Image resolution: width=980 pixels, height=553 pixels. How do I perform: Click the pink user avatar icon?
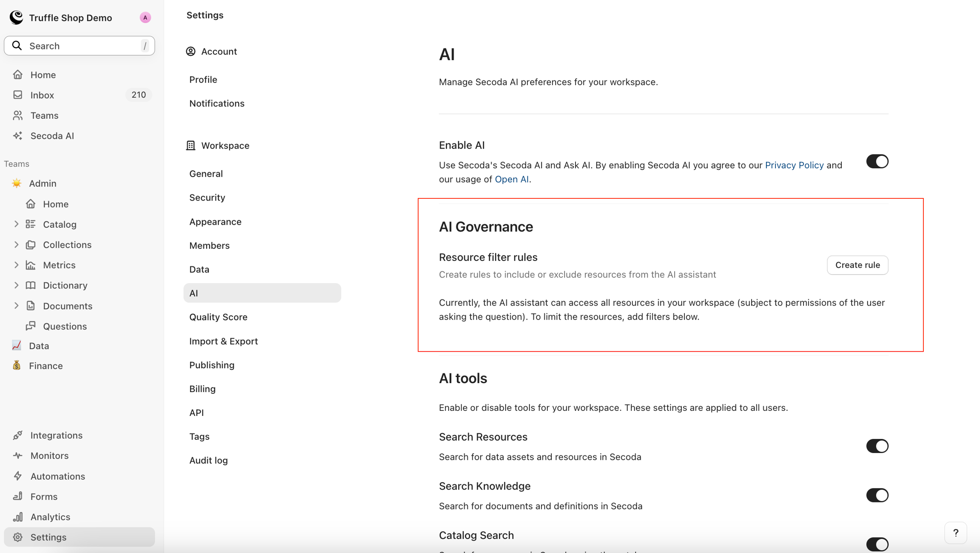[x=145, y=17]
